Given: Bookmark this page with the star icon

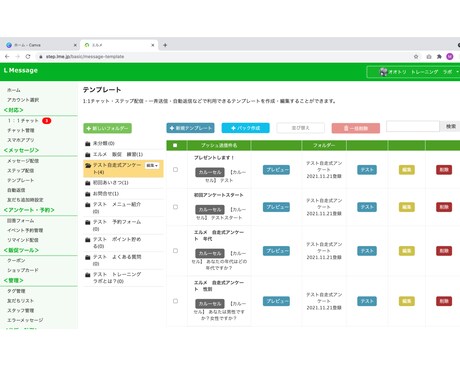Looking at the screenshot, I should [416, 57].
